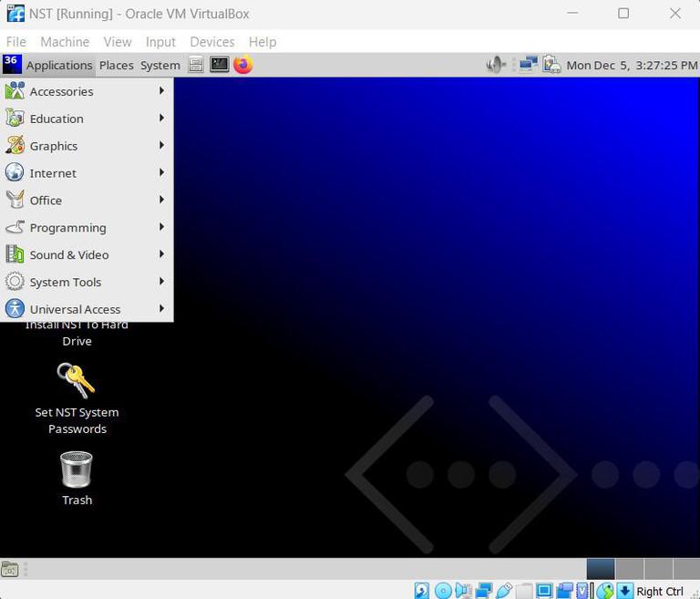Expand the Office submenu arrow
Image resolution: width=700 pixels, height=599 pixels.
point(161,200)
